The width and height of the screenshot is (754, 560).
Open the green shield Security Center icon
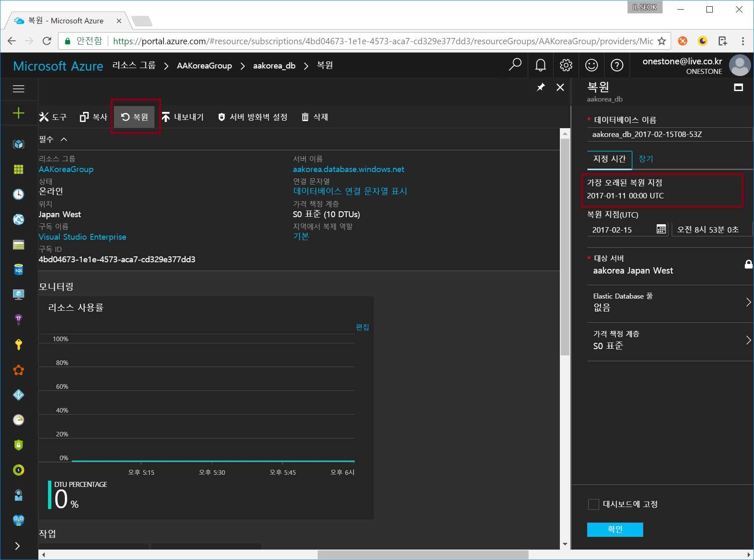click(x=18, y=445)
